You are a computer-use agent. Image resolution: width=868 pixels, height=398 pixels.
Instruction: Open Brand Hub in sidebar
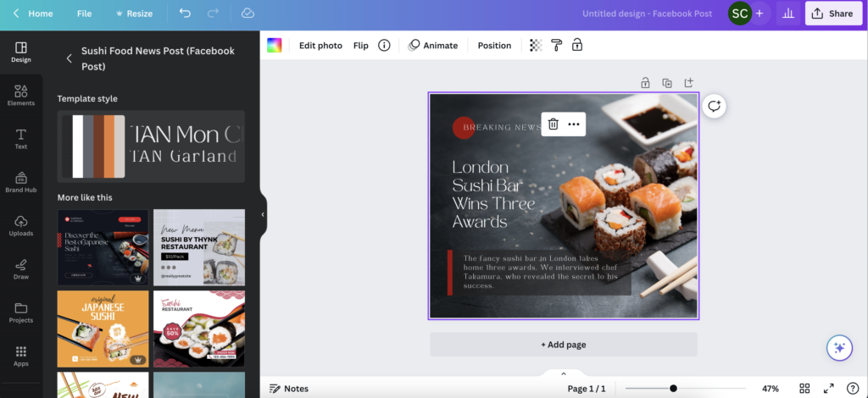21,182
